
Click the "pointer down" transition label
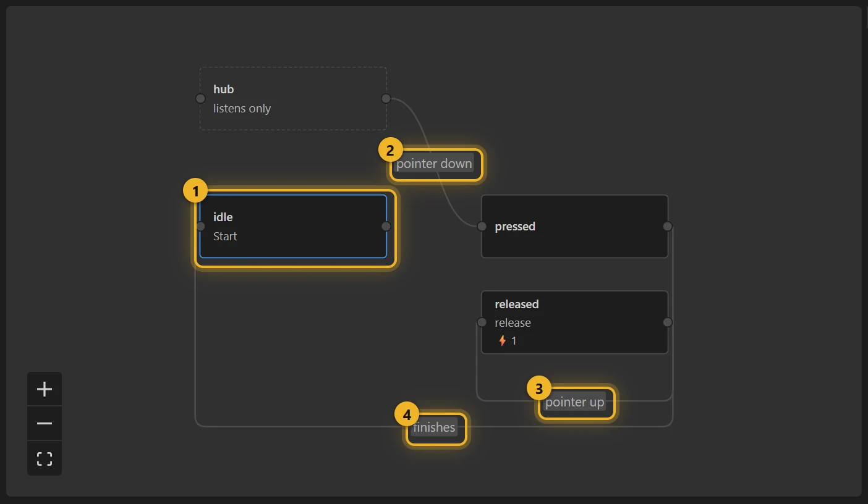[434, 164]
